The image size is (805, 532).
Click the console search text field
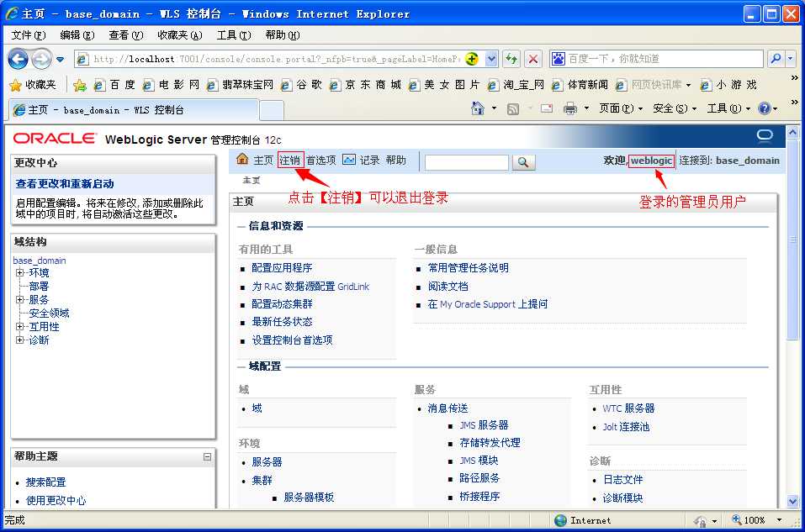466,162
